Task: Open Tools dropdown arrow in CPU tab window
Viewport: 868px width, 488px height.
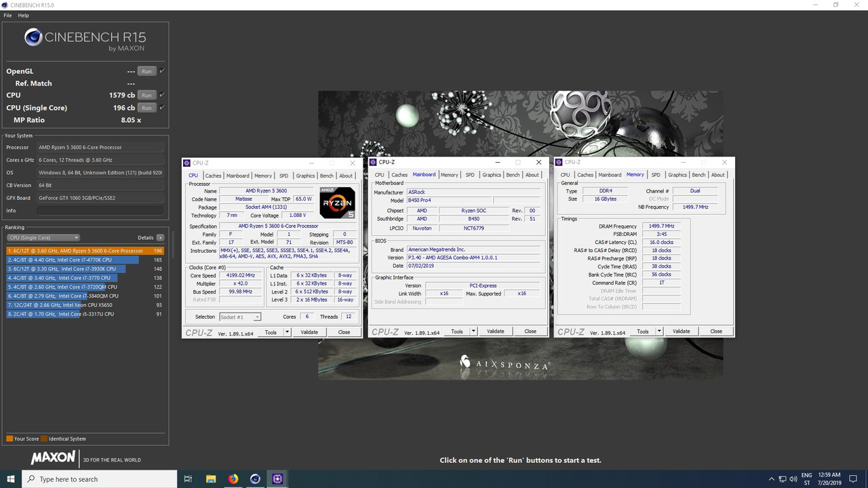Action: (287, 331)
